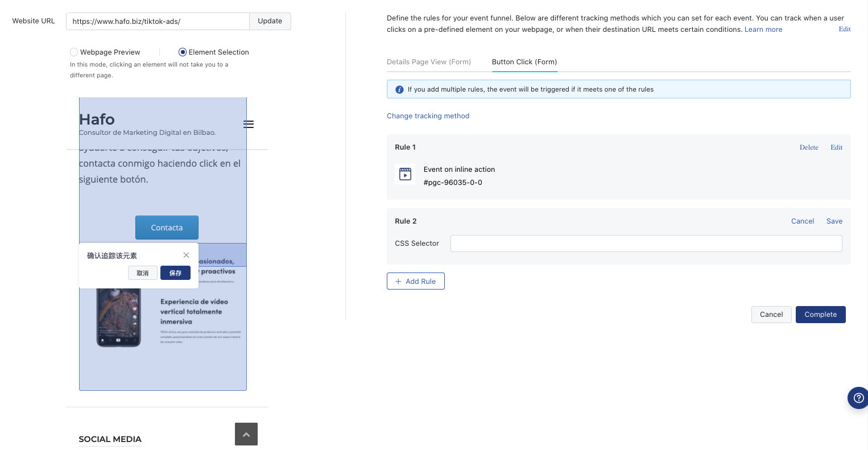Delete Rule 1
Image resolution: width=868 pixels, height=450 pixels.
pyautogui.click(x=809, y=147)
